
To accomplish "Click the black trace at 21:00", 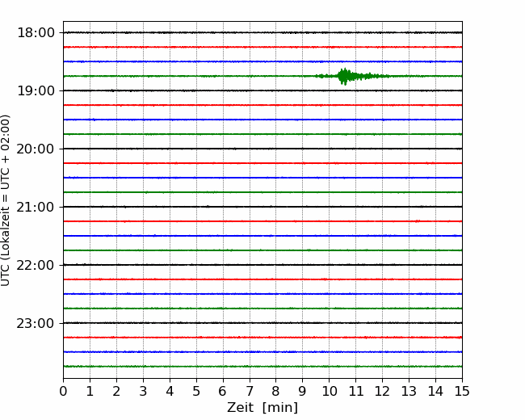I will tap(262, 207).
